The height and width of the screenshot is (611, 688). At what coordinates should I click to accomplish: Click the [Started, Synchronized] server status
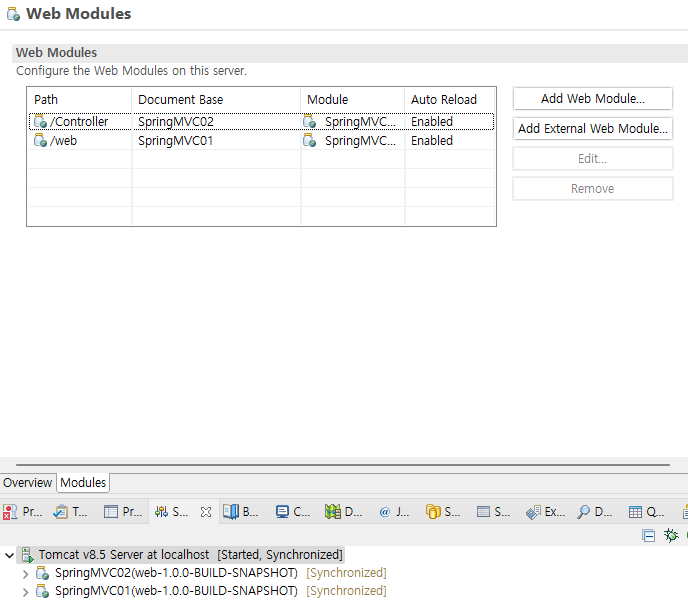(x=280, y=555)
